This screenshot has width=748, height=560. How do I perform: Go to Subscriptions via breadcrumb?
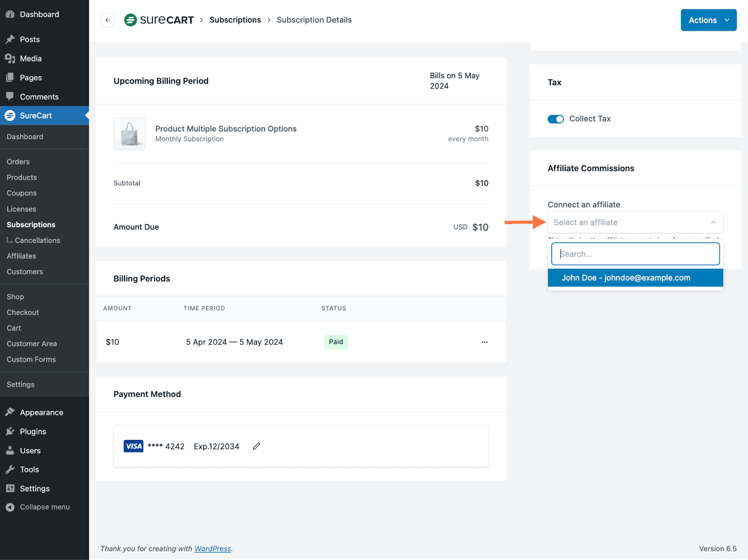pyautogui.click(x=235, y=20)
